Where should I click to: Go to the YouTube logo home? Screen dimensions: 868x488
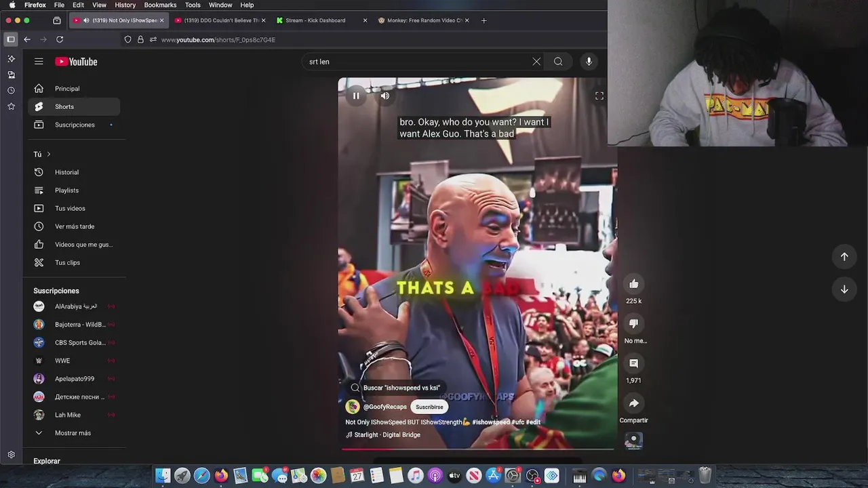click(77, 62)
